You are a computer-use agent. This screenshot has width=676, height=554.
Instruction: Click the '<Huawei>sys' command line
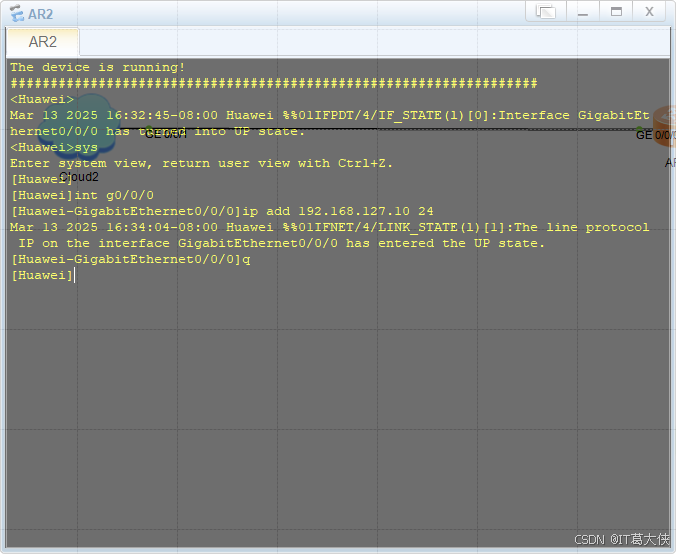click(54, 147)
